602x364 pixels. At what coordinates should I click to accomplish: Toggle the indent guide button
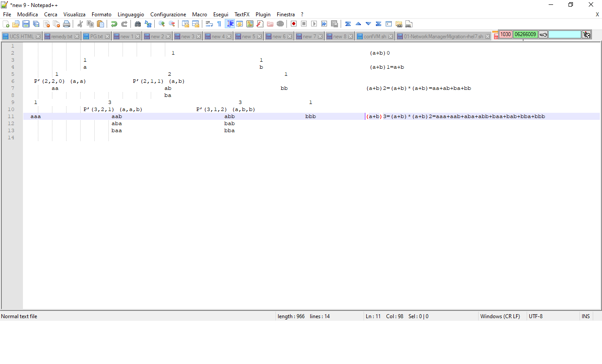pyautogui.click(x=230, y=24)
